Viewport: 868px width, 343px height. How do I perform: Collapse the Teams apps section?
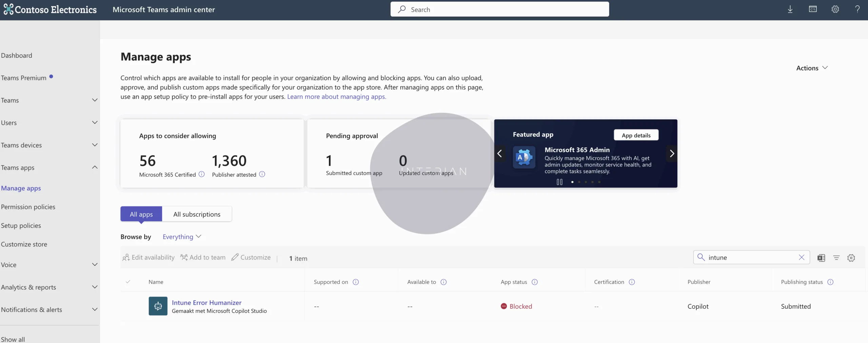click(95, 168)
